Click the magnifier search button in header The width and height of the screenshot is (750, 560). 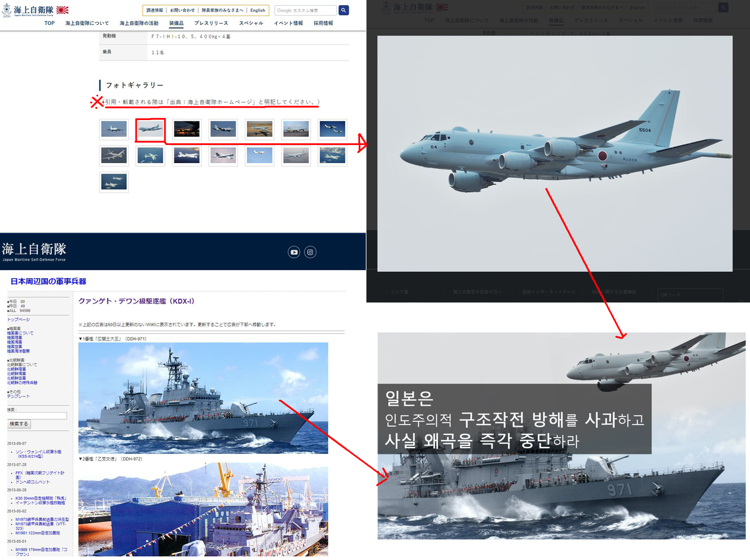pyautogui.click(x=344, y=11)
